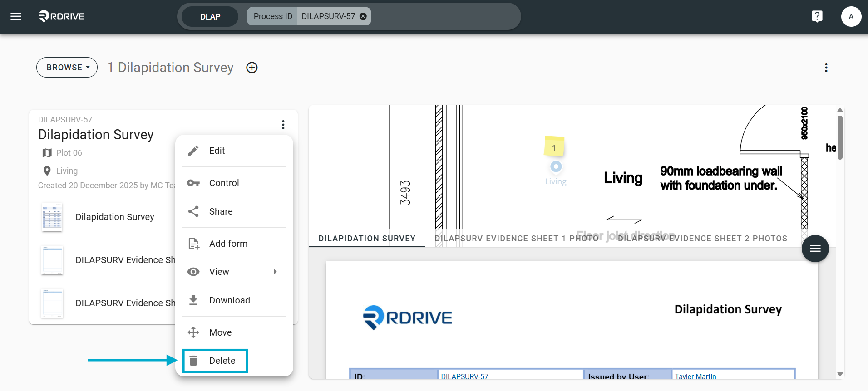This screenshot has height=391, width=868.
Task: Click the Plot 06 label
Action: point(69,153)
